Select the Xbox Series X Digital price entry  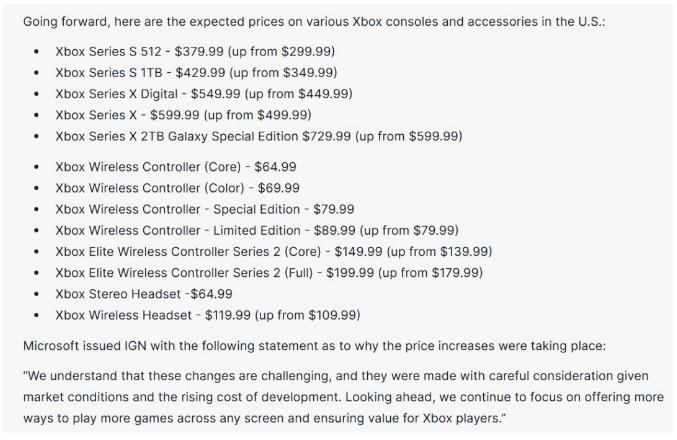[204, 94]
